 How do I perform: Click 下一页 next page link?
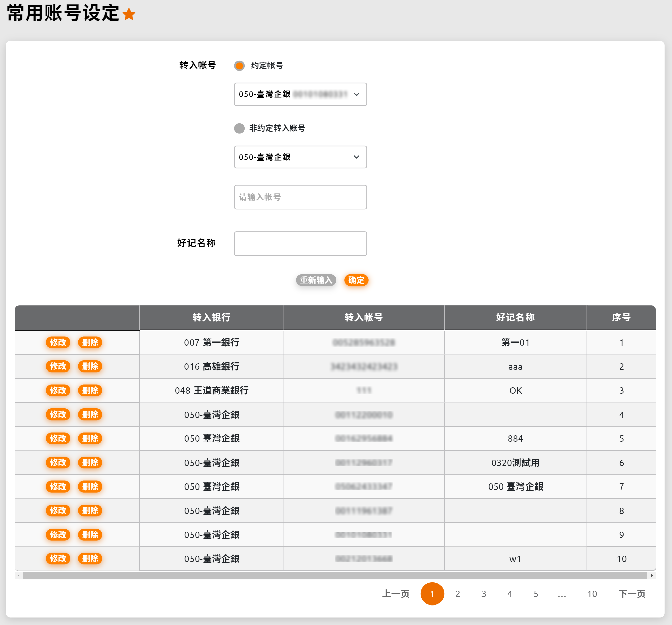coord(632,594)
